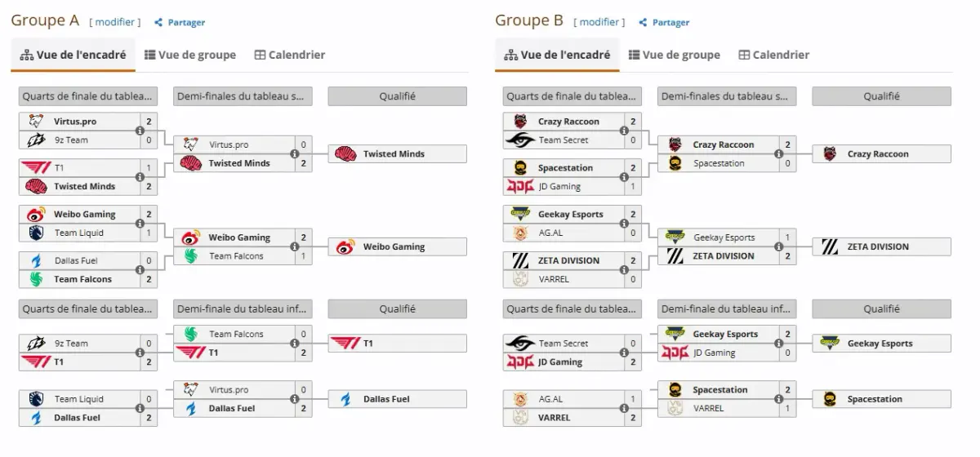This screenshot has width=980, height=457.
Task: Click the Virtus.pro logo in Groupe A quarterfinals
Action: pos(35,122)
